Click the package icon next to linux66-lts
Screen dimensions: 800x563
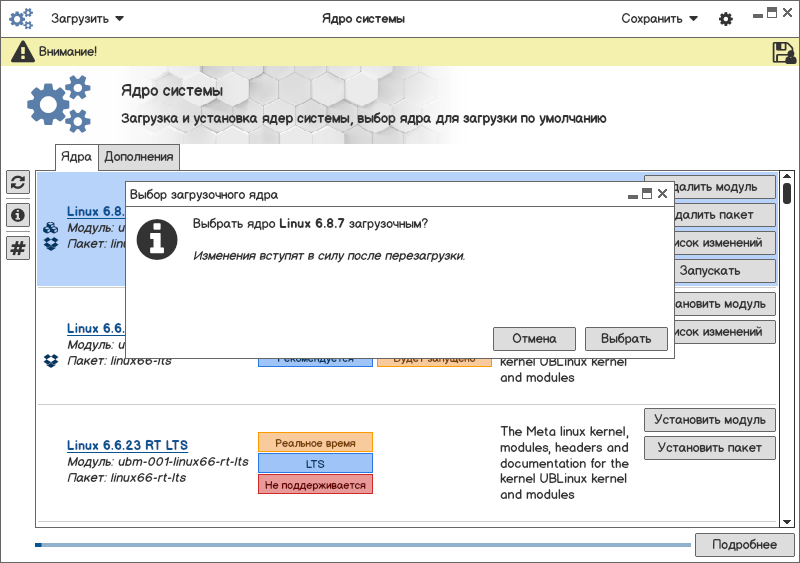click(51, 360)
